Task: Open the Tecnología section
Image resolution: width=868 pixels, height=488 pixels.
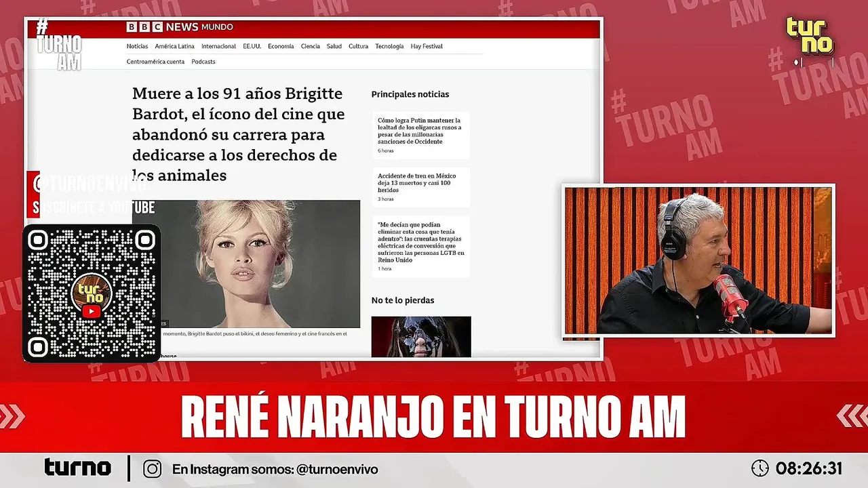Action: click(x=389, y=46)
